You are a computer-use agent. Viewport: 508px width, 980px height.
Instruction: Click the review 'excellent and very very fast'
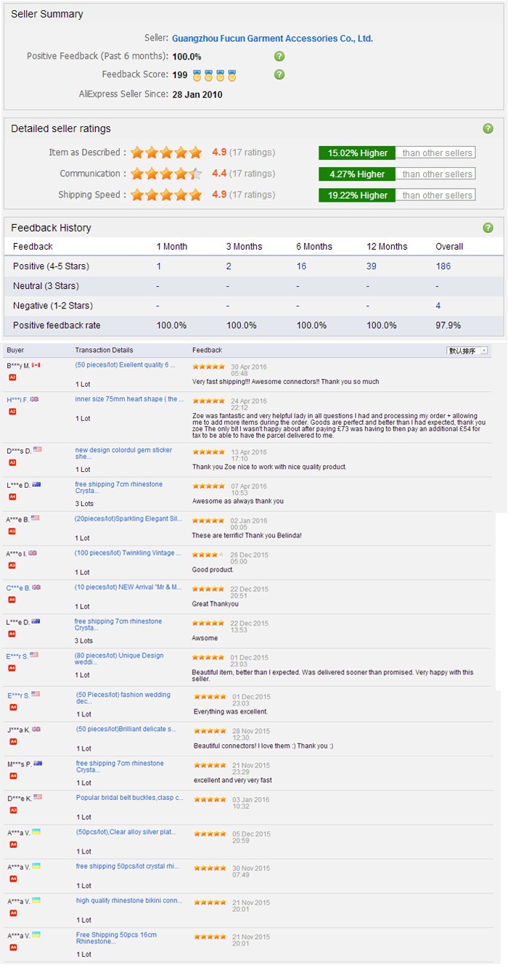[233, 780]
